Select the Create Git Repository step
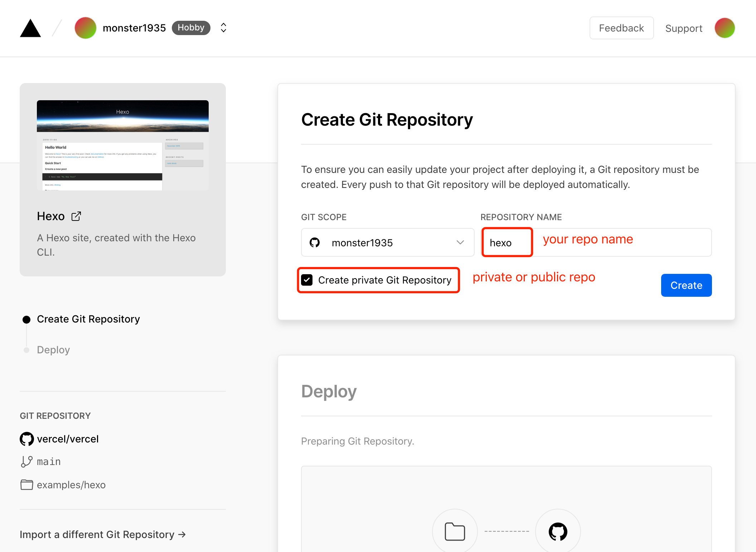The height and width of the screenshot is (552, 756). pyautogui.click(x=88, y=319)
